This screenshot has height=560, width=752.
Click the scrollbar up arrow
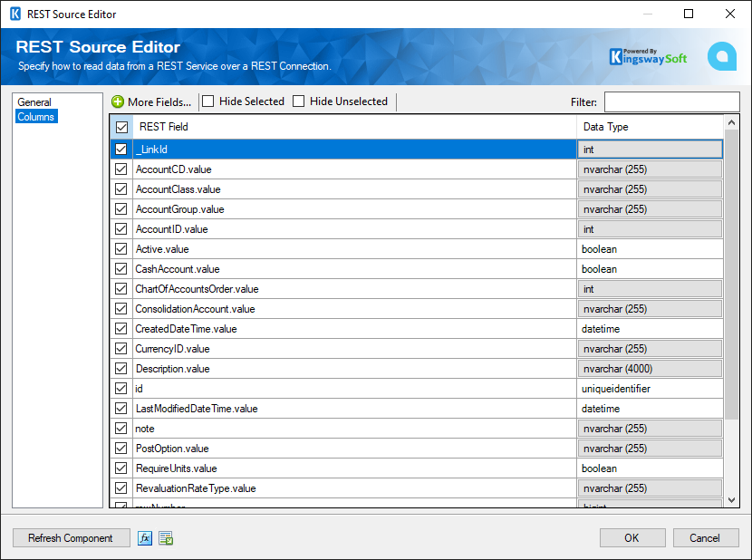pos(731,122)
